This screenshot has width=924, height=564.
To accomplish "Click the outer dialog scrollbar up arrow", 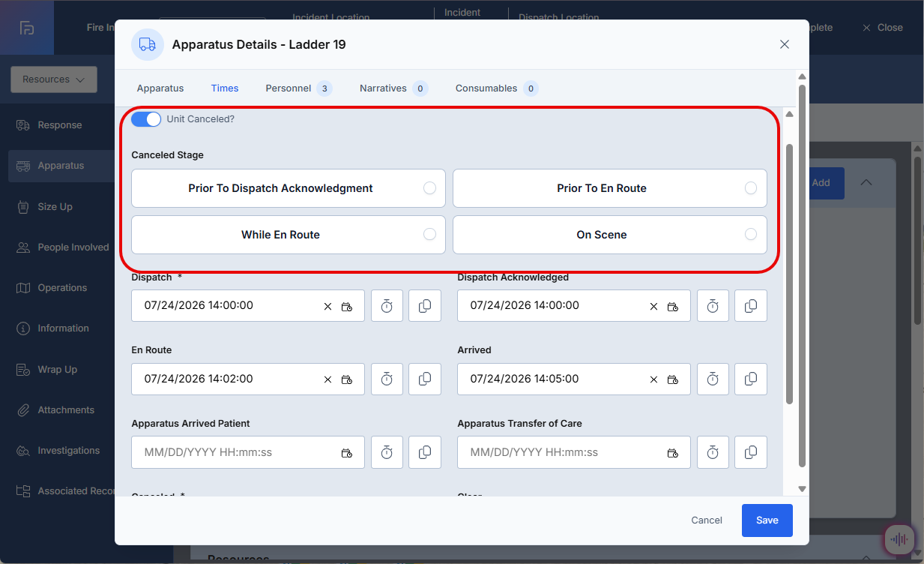I will [802, 76].
